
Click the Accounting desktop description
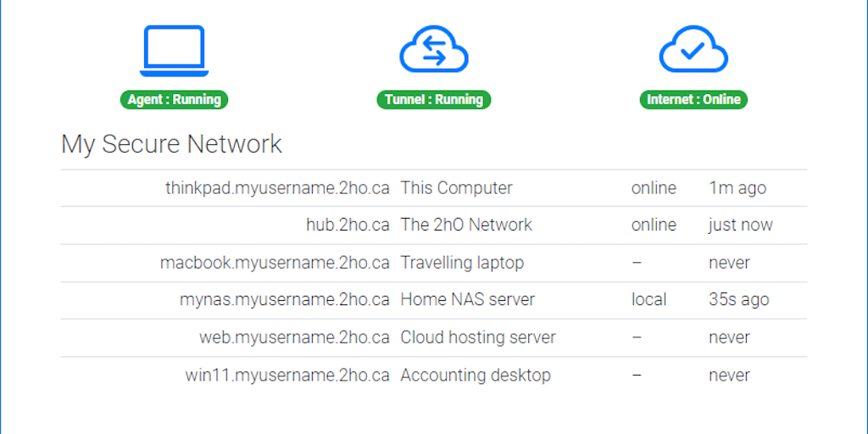(x=476, y=375)
